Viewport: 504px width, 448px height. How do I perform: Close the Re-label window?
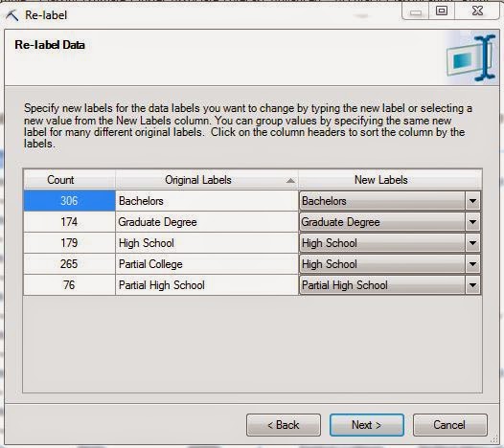coord(477,11)
